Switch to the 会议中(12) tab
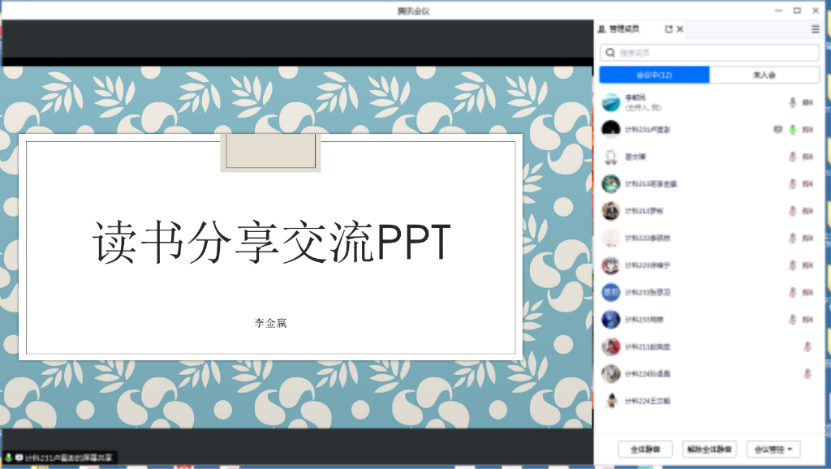The image size is (831, 469). (x=654, y=75)
